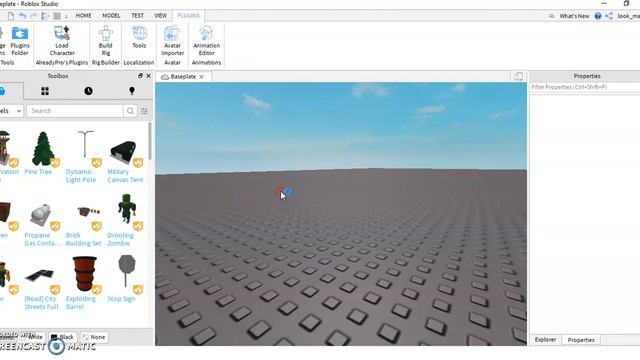Switch to the HOME ribbon tab
The height and width of the screenshot is (360, 640).
click(83, 16)
